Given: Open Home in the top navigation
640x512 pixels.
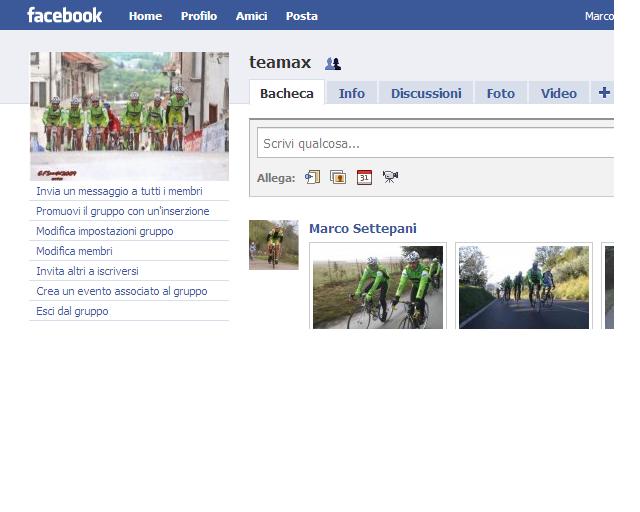Looking at the screenshot, I should pos(145,16).
